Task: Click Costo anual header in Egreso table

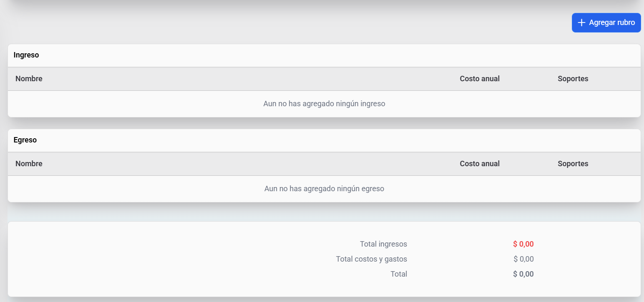Action: [x=479, y=164]
